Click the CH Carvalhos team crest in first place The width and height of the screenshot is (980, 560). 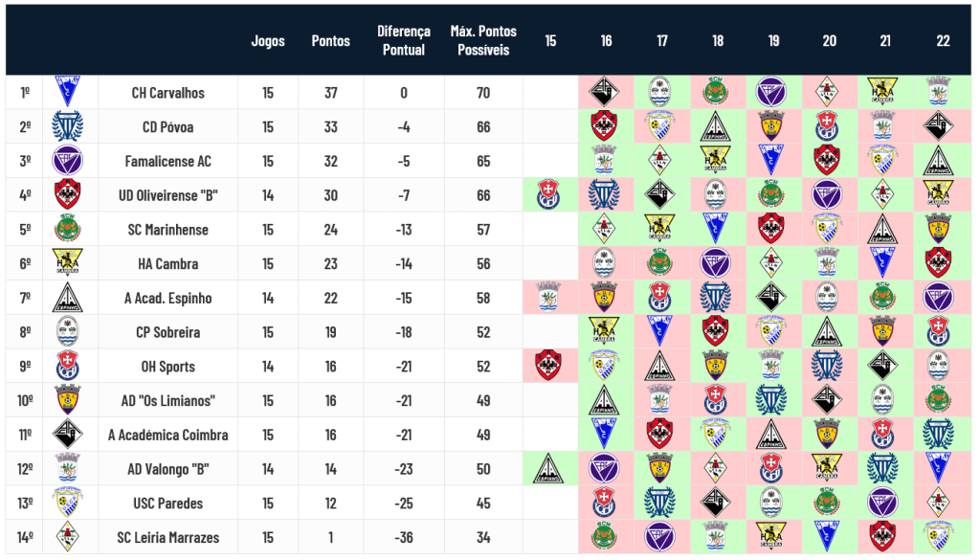click(x=68, y=92)
